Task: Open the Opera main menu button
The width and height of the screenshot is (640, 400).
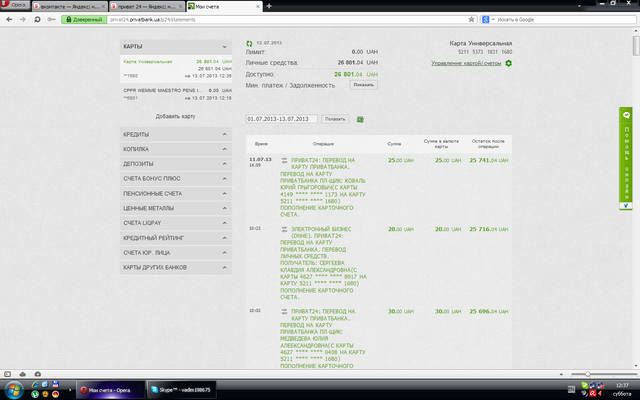Action: (15, 5)
